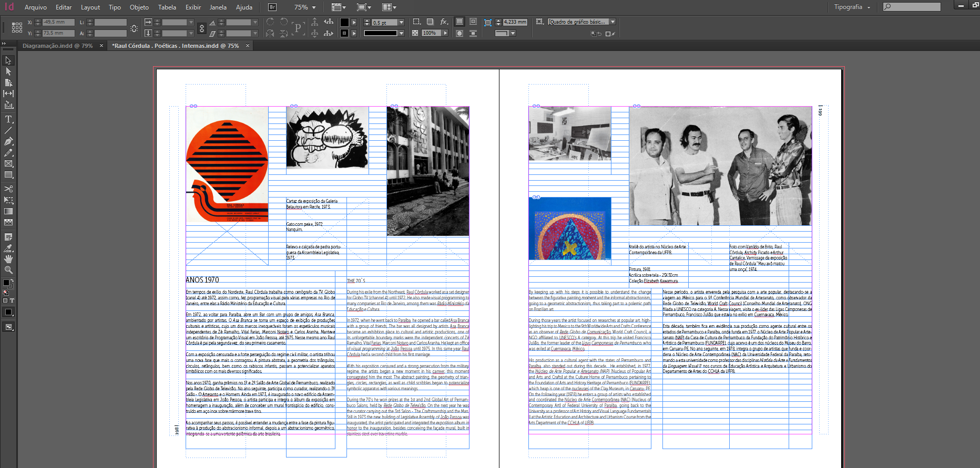
Task: Open the corner shape dropdown
Action: point(513,33)
